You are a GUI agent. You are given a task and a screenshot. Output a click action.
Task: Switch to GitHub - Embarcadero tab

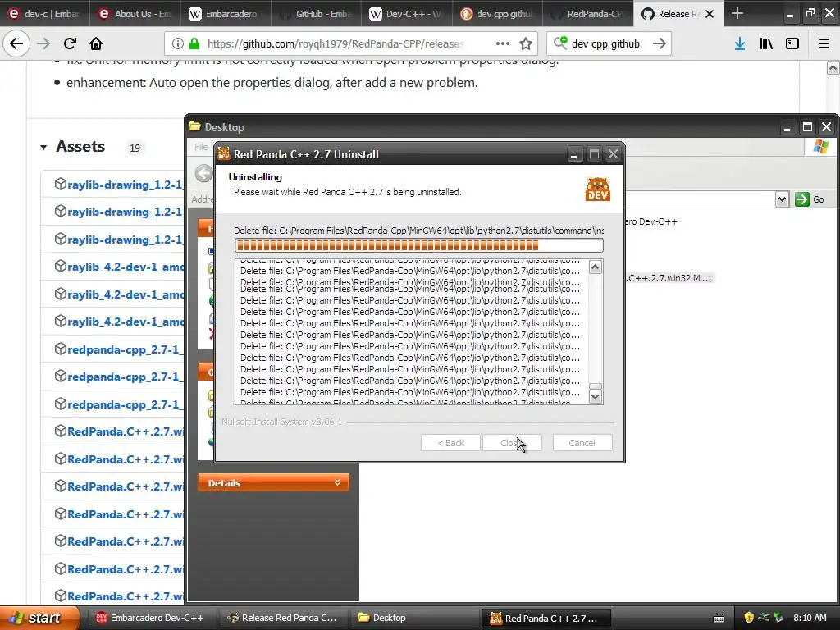(316, 14)
